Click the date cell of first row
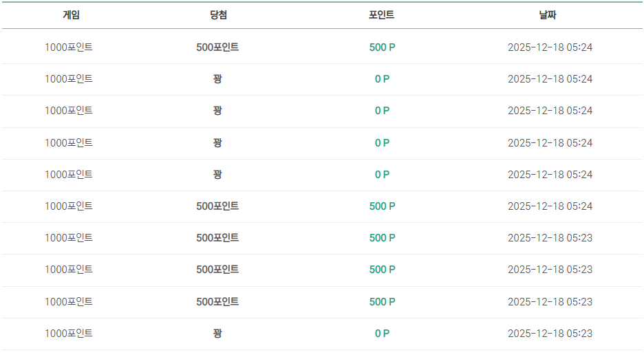This screenshot has height=357, width=644. pyautogui.click(x=550, y=47)
